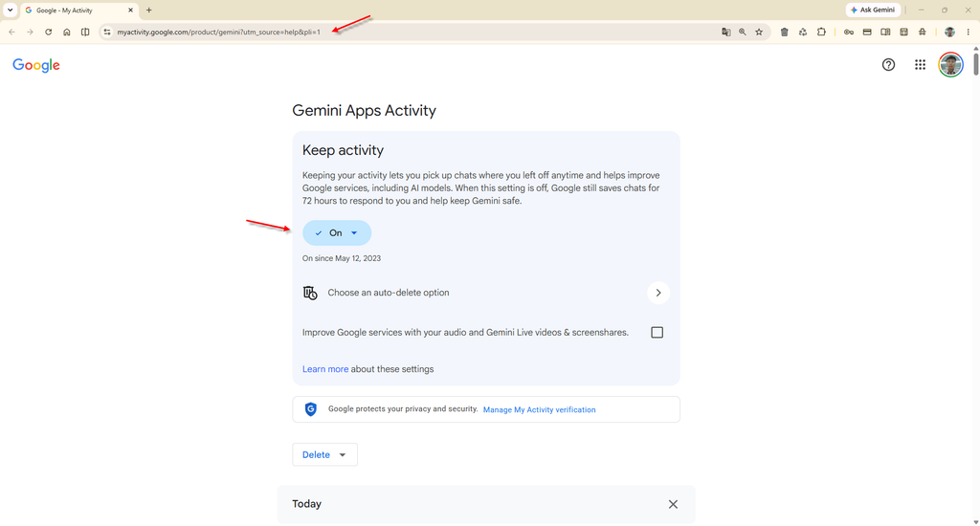
Task: Focus the address bar URL
Action: 219,32
